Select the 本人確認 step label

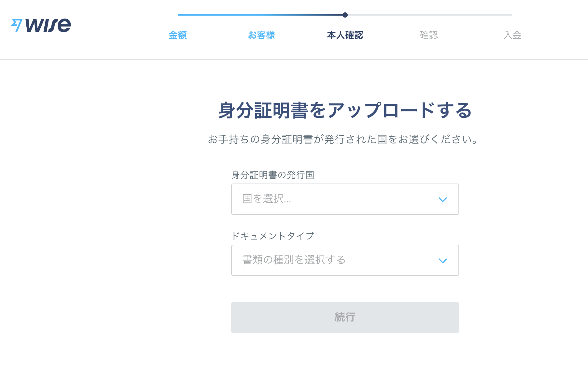(345, 35)
